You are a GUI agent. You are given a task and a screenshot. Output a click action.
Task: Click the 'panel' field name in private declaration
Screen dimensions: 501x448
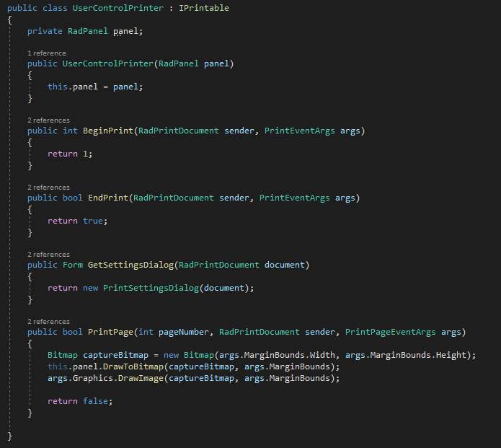click(125, 31)
